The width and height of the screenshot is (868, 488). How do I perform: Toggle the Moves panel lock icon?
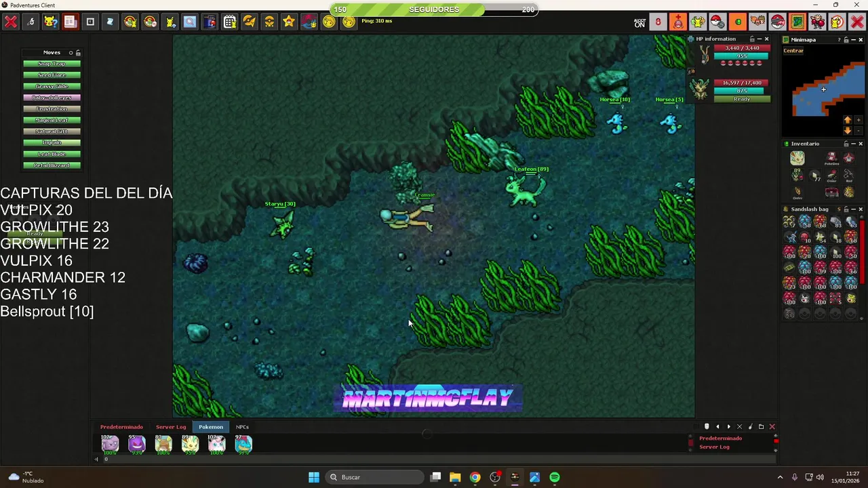click(x=78, y=52)
